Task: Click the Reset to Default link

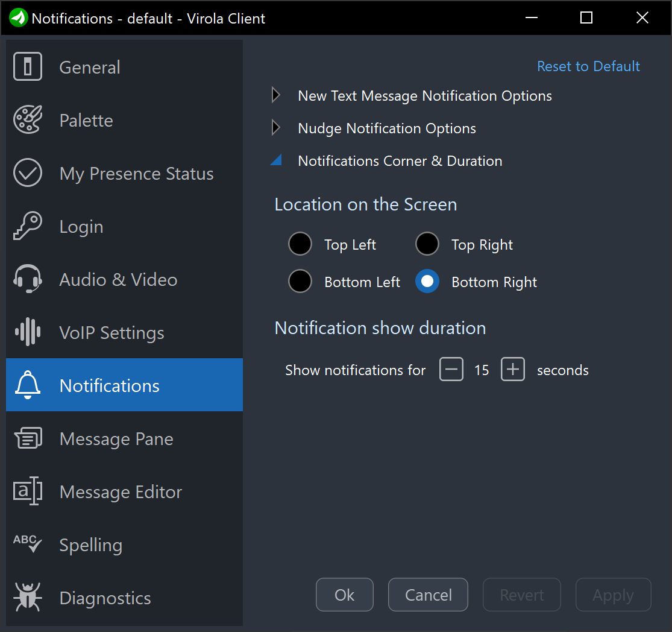Action: click(588, 66)
